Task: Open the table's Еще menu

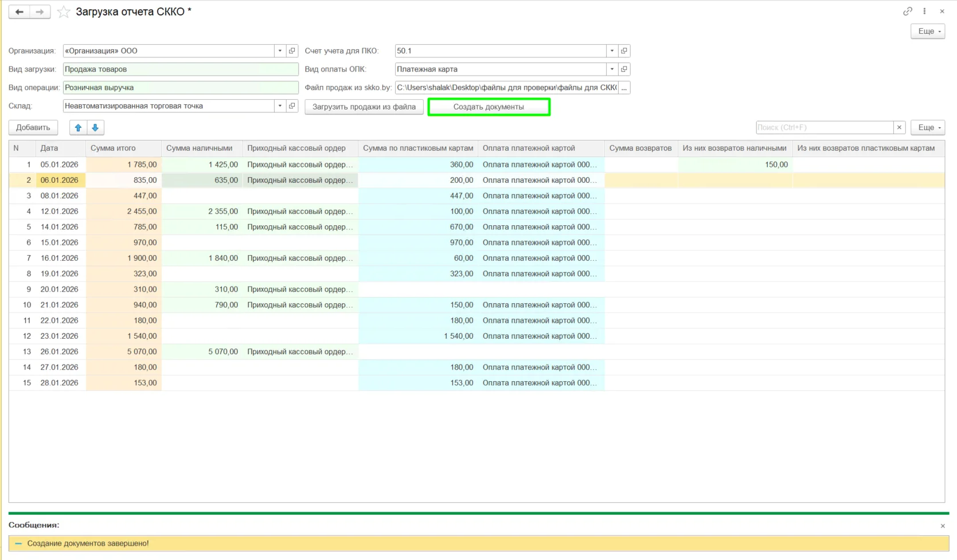Action: pyautogui.click(x=928, y=127)
